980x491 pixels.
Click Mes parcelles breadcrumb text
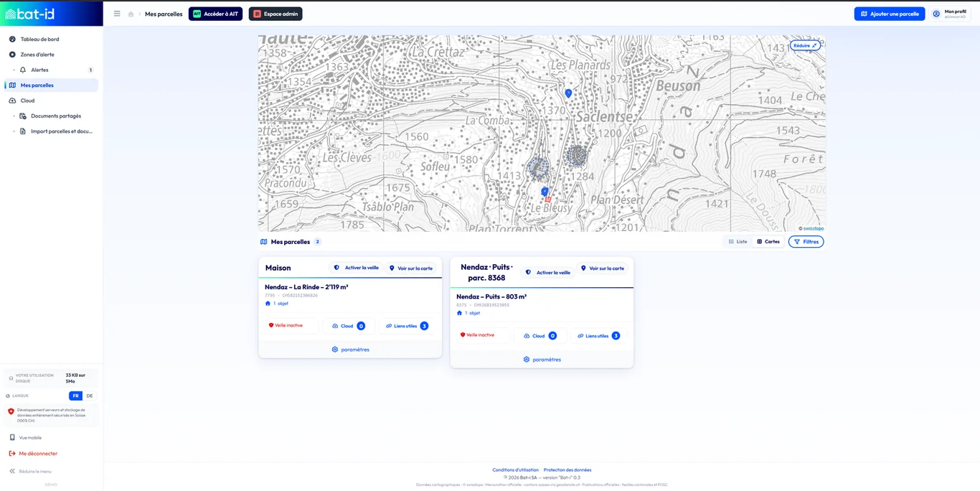(x=164, y=14)
